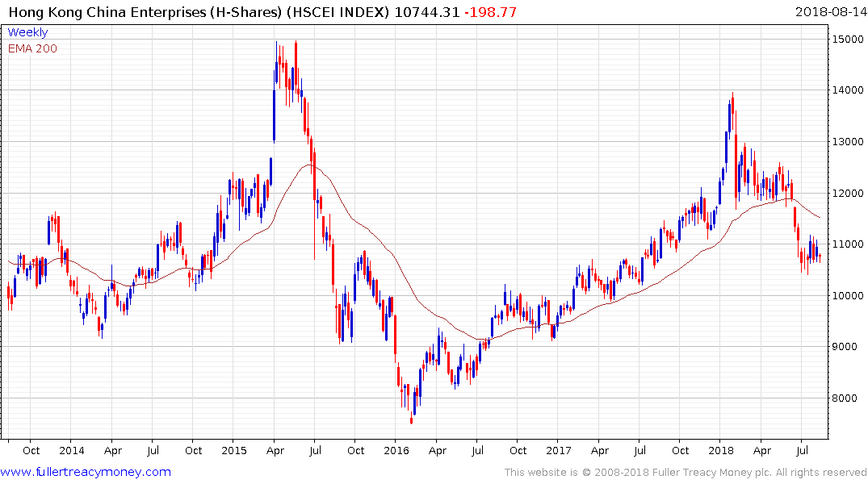Click the 2014 label on time axis
The width and height of the screenshot is (868, 484).
pyautogui.click(x=71, y=450)
